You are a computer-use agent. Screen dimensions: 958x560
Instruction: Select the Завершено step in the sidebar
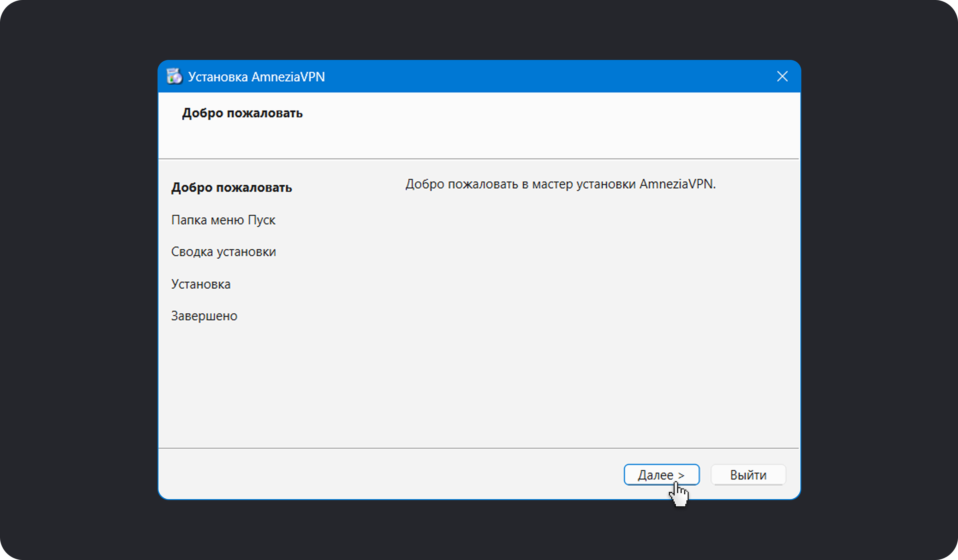point(204,316)
